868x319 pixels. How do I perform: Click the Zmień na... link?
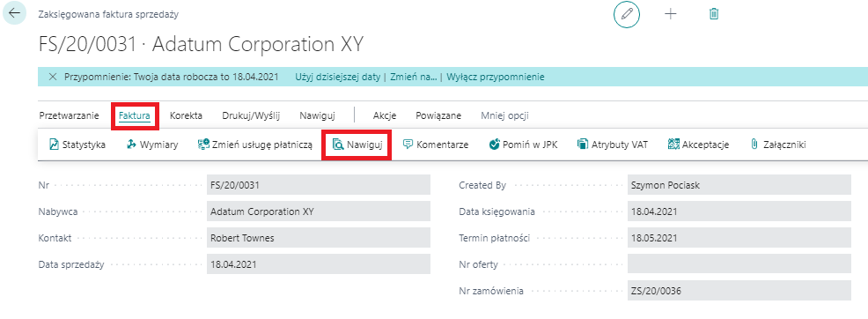pyautogui.click(x=414, y=77)
